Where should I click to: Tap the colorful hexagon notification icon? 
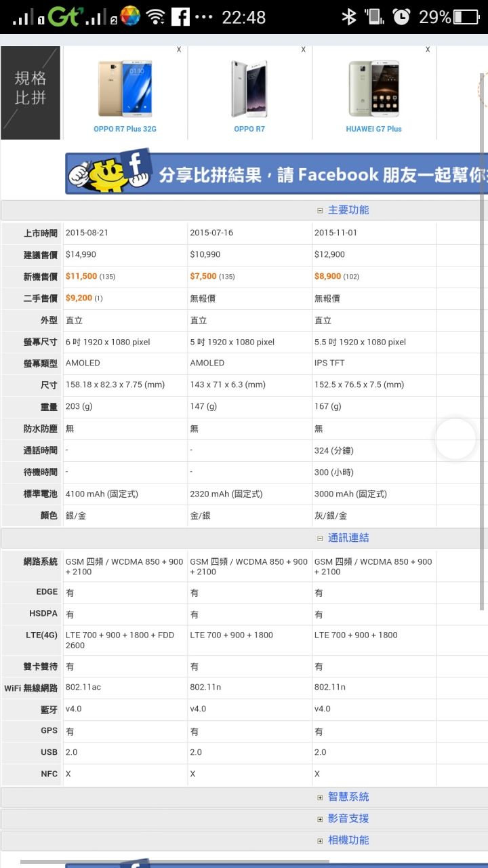(x=130, y=16)
